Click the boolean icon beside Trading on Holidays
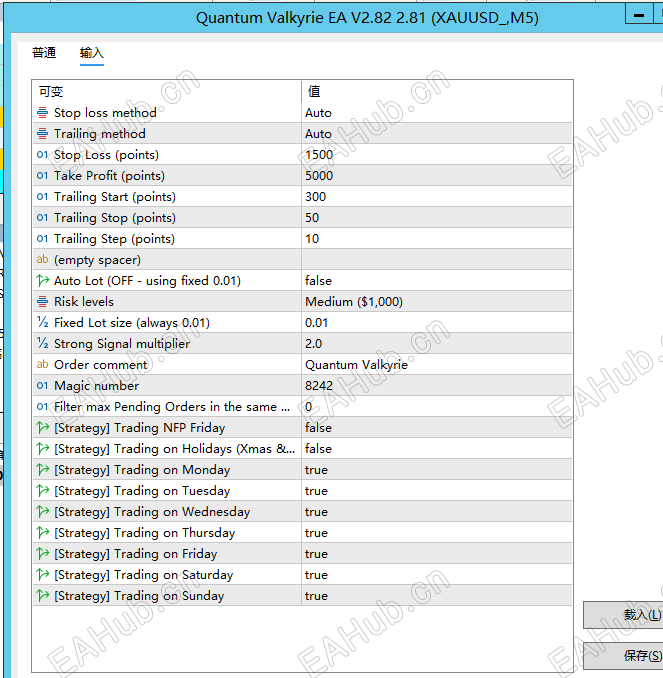The height and width of the screenshot is (678, 663). point(42,448)
